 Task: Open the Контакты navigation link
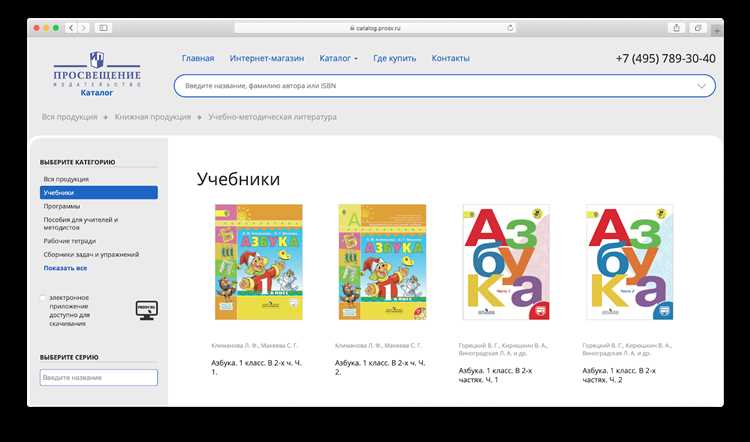tap(451, 58)
